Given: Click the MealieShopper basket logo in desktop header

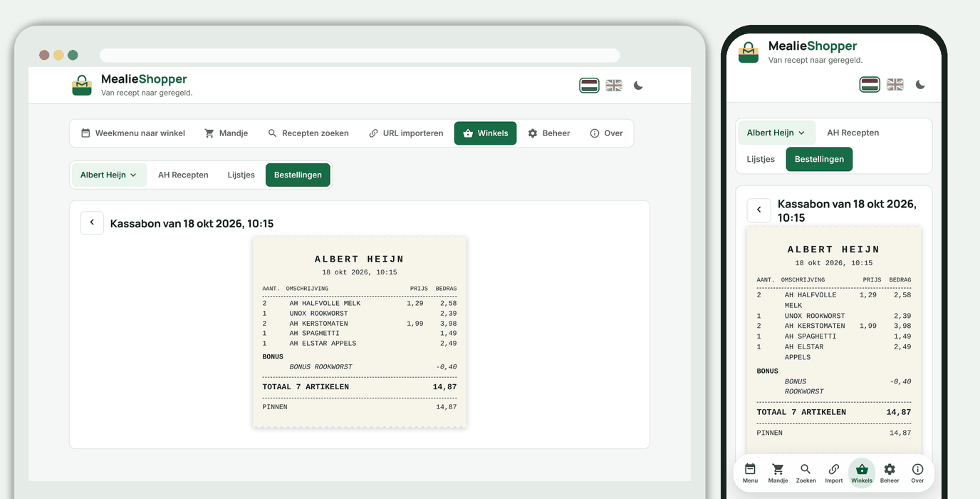Looking at the screenshot, I should (82, 86).
